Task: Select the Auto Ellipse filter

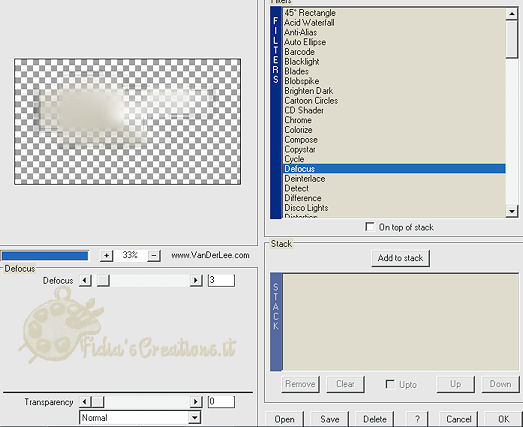Action: coord(394,42)
